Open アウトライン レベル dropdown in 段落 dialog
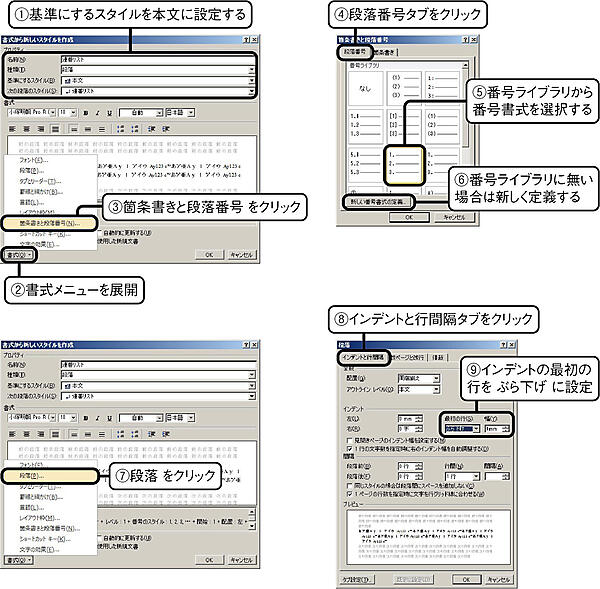This screenshot has width=600, height=589. tap(436, 390)
